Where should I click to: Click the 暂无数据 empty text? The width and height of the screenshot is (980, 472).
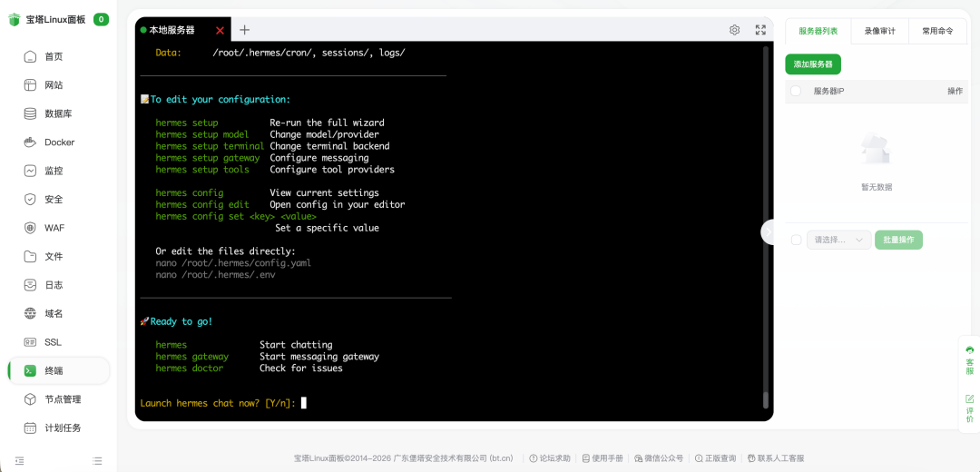[877, 187]
